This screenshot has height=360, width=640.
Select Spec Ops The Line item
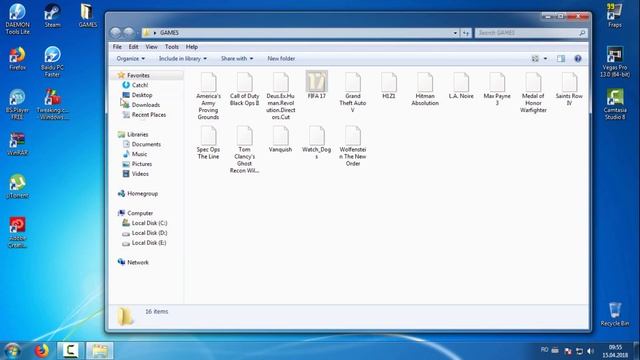[208, 143]
